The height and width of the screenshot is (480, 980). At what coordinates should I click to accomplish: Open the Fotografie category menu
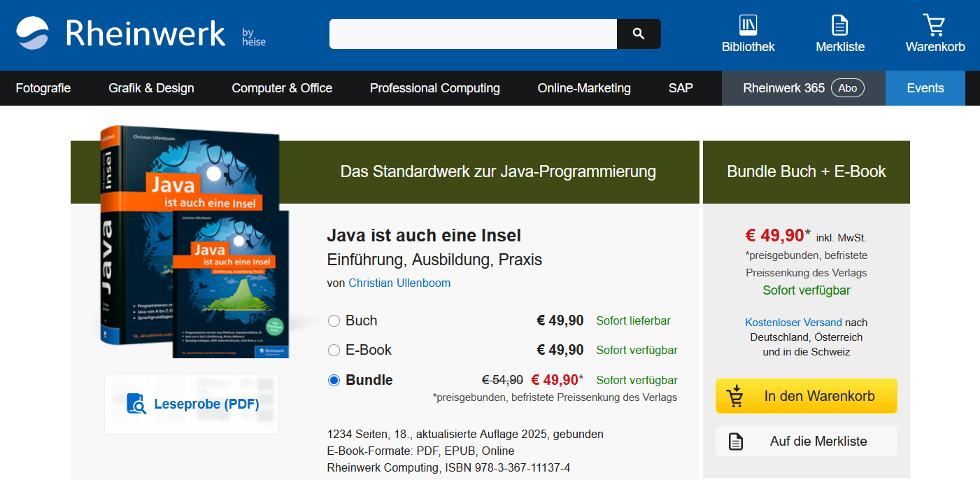coord(43,87)
